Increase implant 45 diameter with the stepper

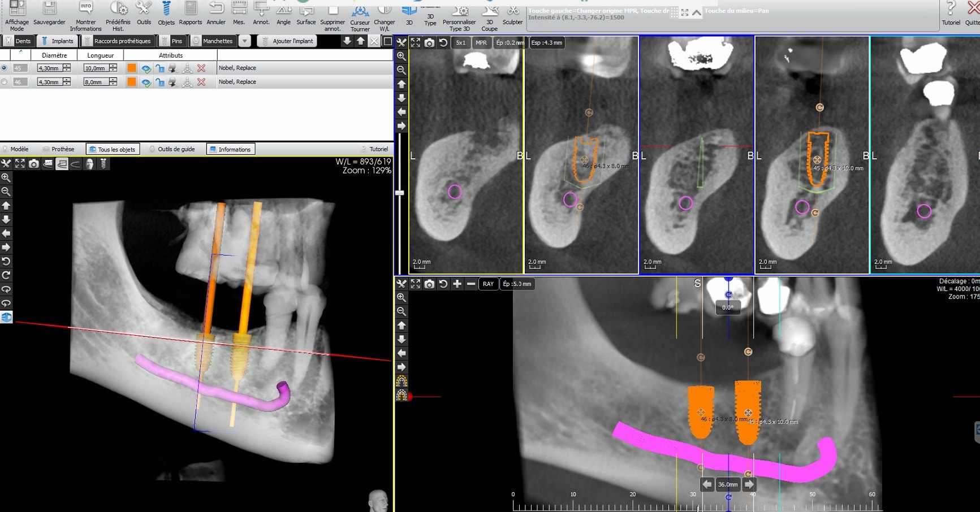67,66
